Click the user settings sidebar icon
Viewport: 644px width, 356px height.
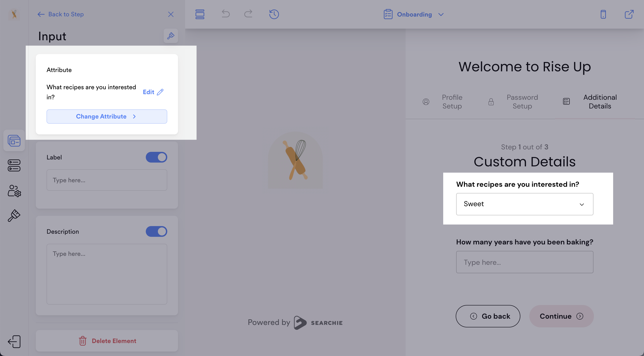coord(14,191)
